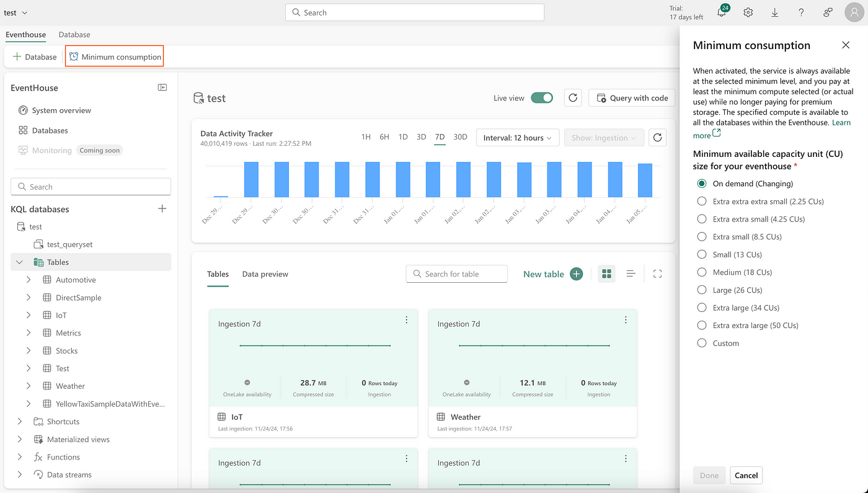The image size is (868, 493).
Task: Select Extra extra large (50 CUs)
Action: click(x=702, y=325)
